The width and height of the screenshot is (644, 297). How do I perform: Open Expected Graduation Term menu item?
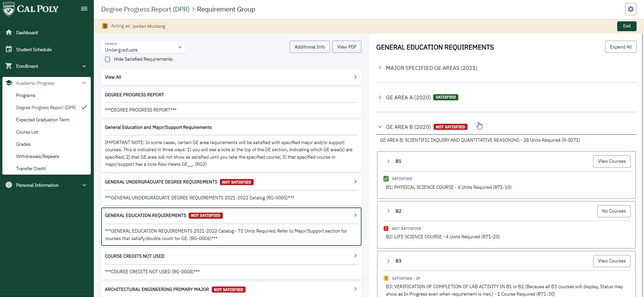43,120
